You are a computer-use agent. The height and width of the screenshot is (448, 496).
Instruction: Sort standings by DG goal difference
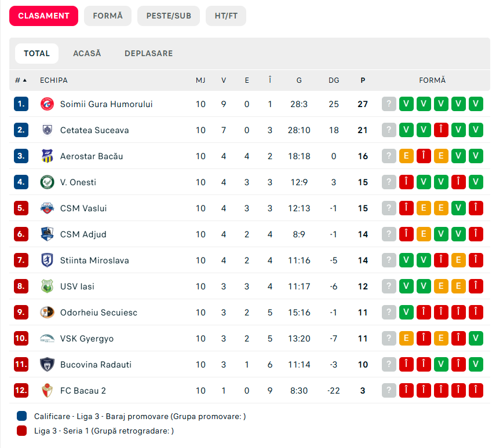click(334, 80)
